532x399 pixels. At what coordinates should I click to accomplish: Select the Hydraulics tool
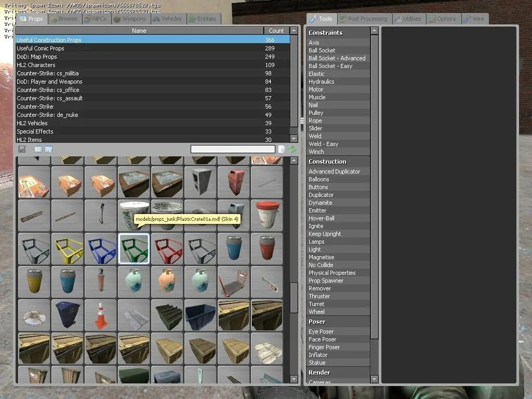pyautogui.click(x=338, y=82)
